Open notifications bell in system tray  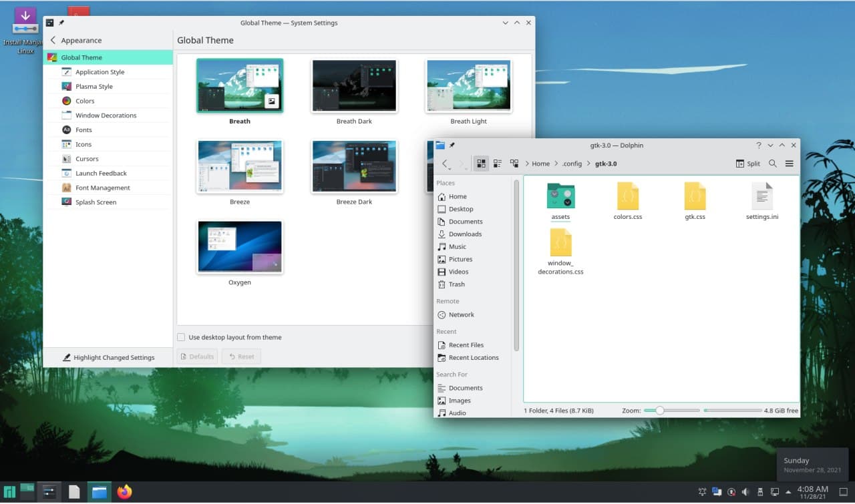coord(702,492)
